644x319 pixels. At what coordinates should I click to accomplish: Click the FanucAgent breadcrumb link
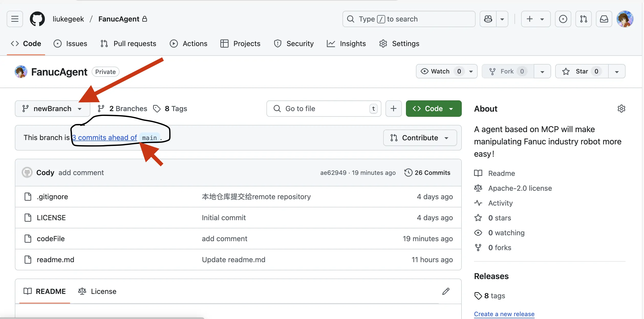[119, 19]
